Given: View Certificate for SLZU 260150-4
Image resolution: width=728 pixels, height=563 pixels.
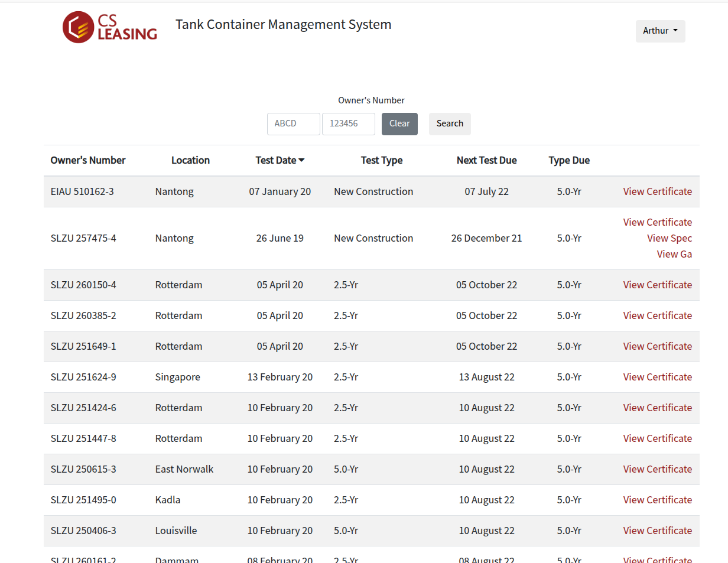Looking at the screenshot, I should pos(657,285).
